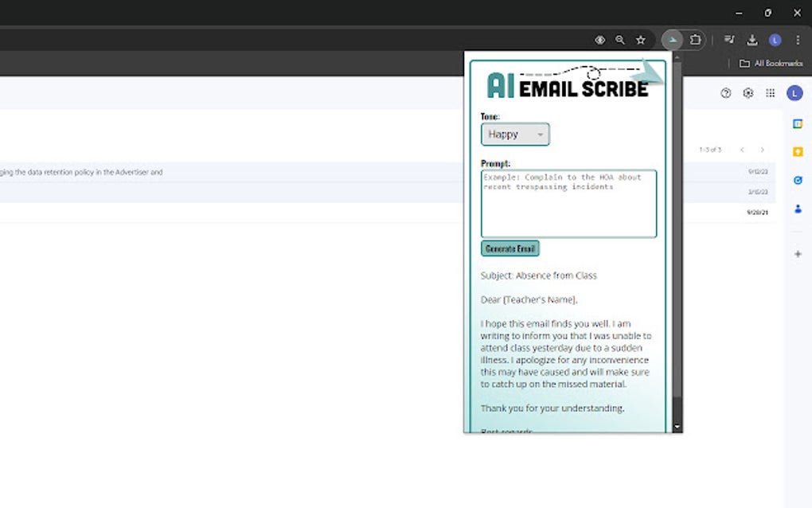This screenshot has height=508, width=812.
Task: Open Google Tasks in the side panel
Action: (797, 180)
